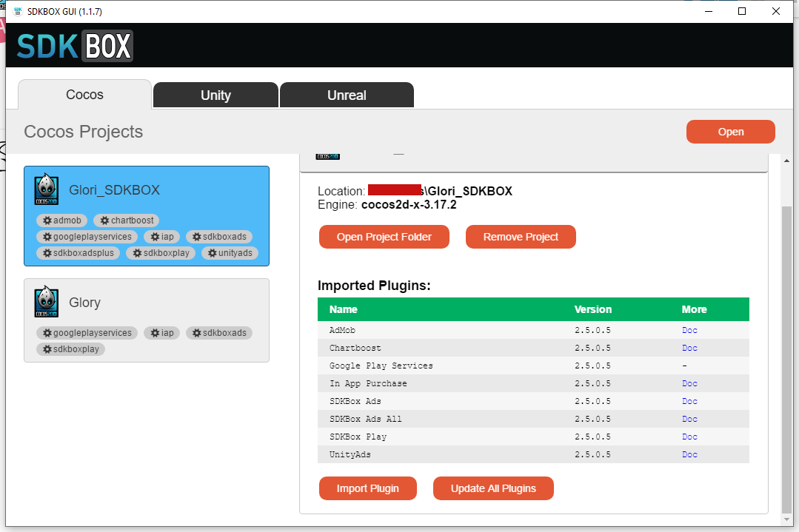This screenshot has height=532, width=799.
Task: Click the Name column header
Action: (x=344, y=309)
